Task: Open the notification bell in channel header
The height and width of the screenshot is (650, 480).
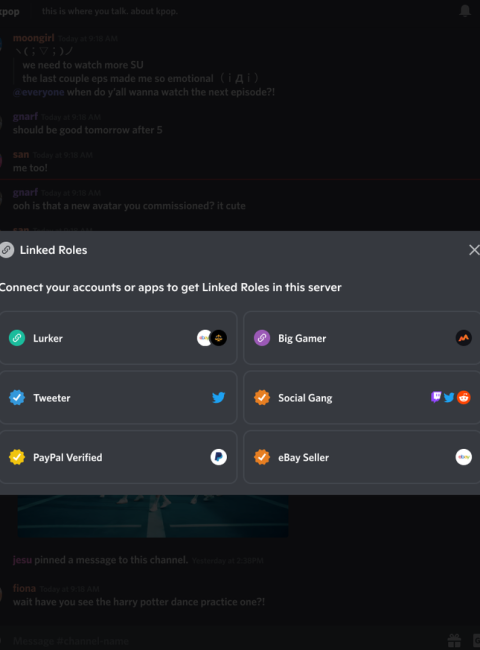Action: coord(465,11)
